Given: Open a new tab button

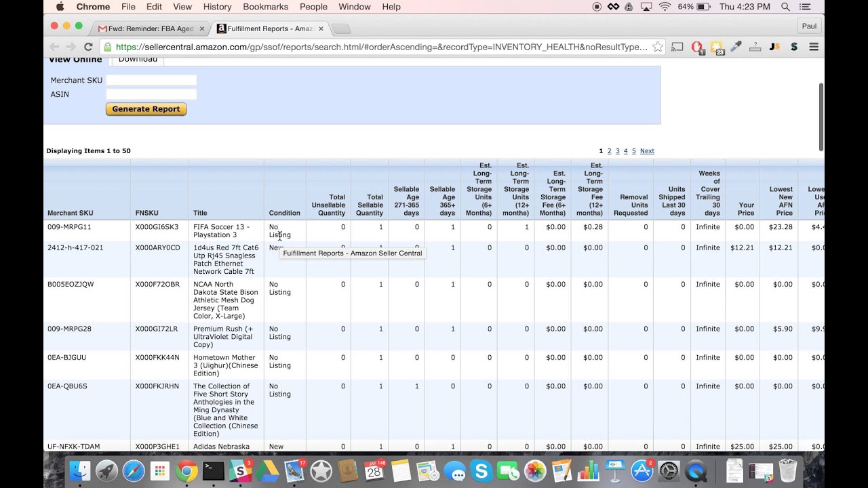Looking at the screenshot, I should pyautogui.click(x=341, y=28).
